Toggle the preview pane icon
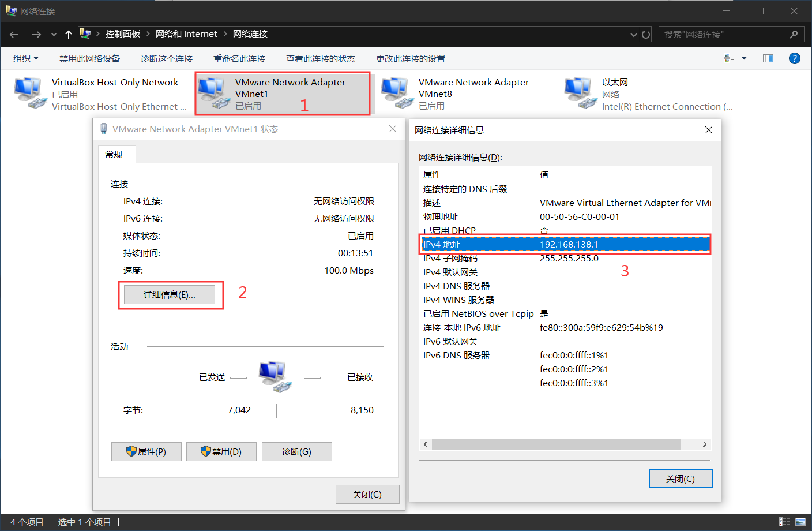Screen dimensions: 812x531 click(768, 58)
